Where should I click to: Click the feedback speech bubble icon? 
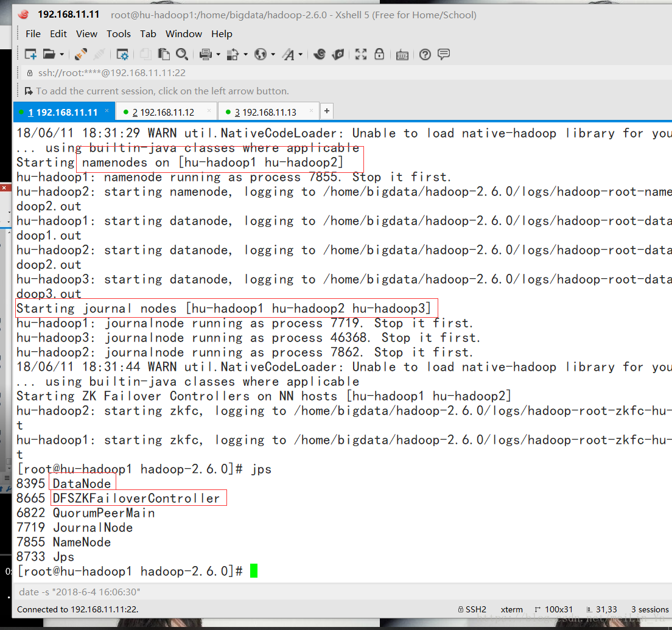444,54
